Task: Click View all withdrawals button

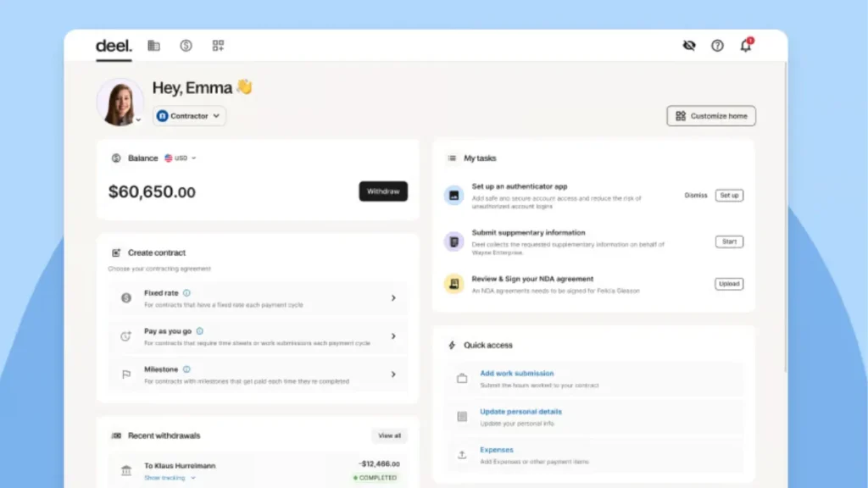Action: 389,436
